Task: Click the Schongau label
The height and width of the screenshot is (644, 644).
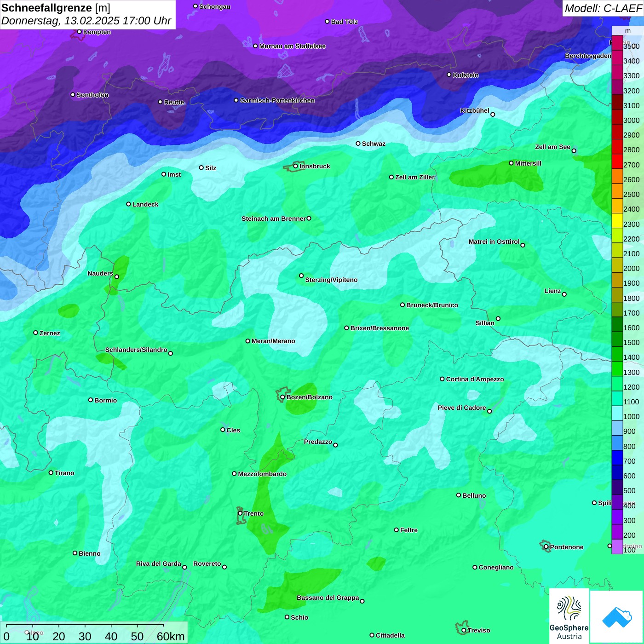Action: coord(215,6)
